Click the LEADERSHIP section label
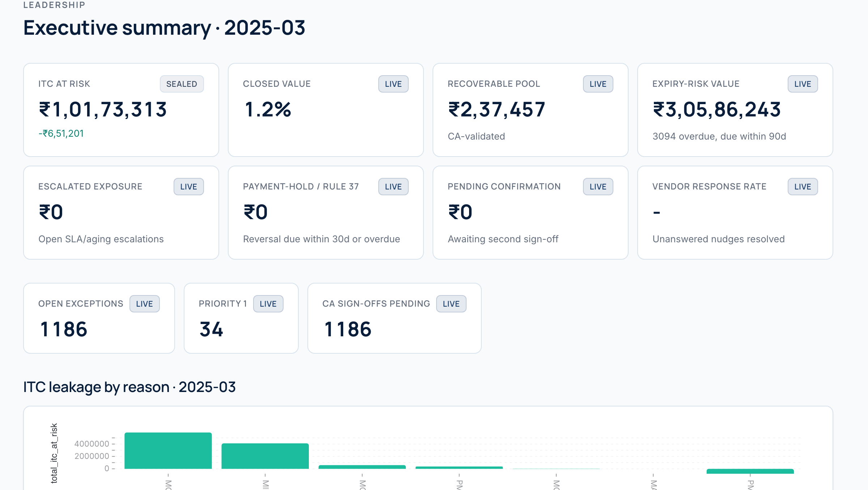Viewport: 868px width, 490px height. (54, 5)
